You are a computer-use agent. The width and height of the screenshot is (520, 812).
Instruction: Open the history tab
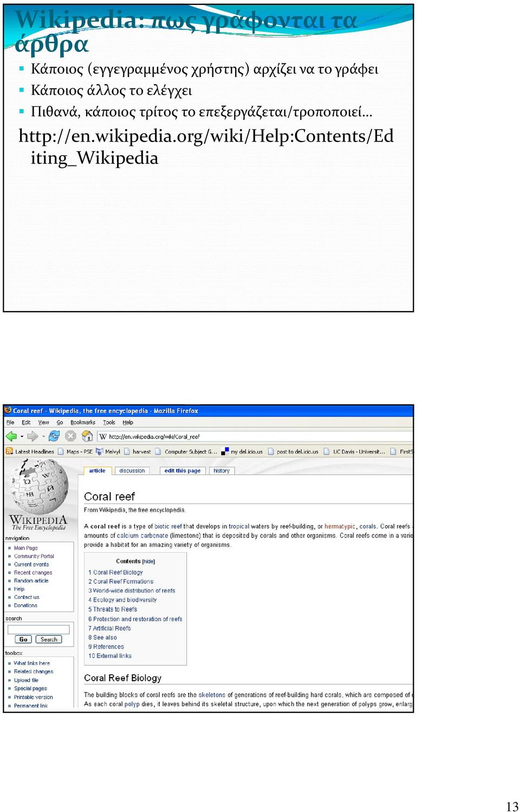tap(222, 471)
